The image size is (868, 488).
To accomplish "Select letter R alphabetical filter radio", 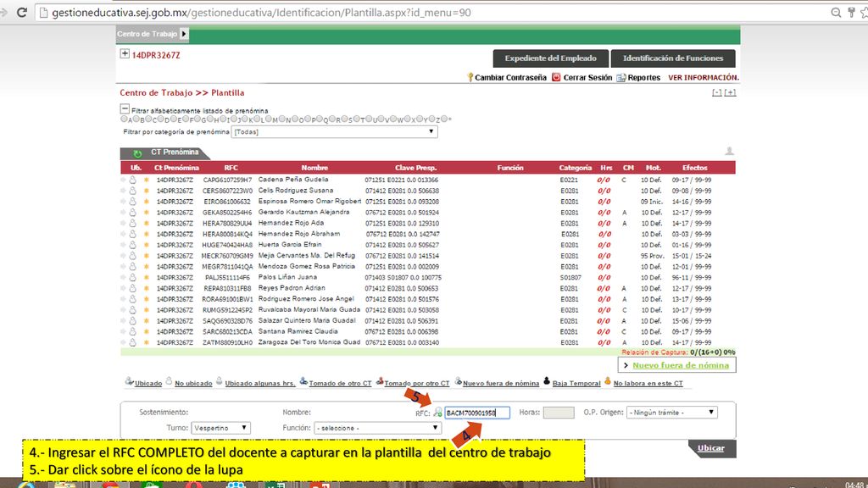I will 332,119.
